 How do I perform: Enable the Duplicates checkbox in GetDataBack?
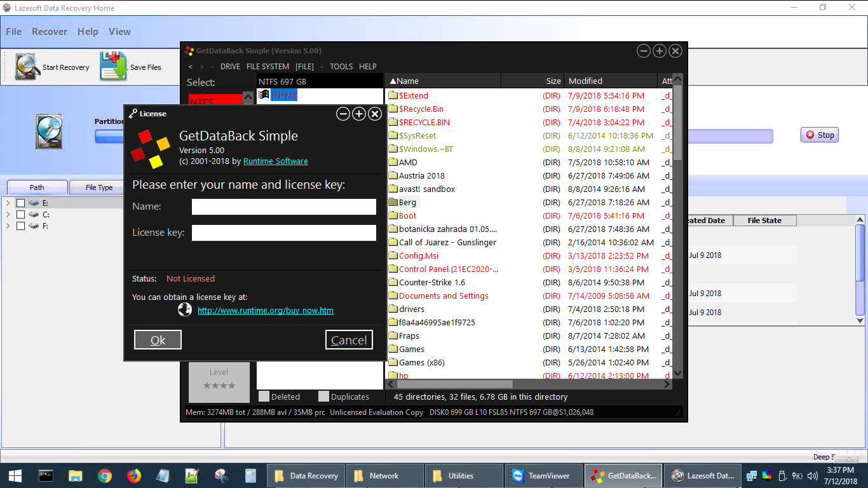[x=323, y=396]
